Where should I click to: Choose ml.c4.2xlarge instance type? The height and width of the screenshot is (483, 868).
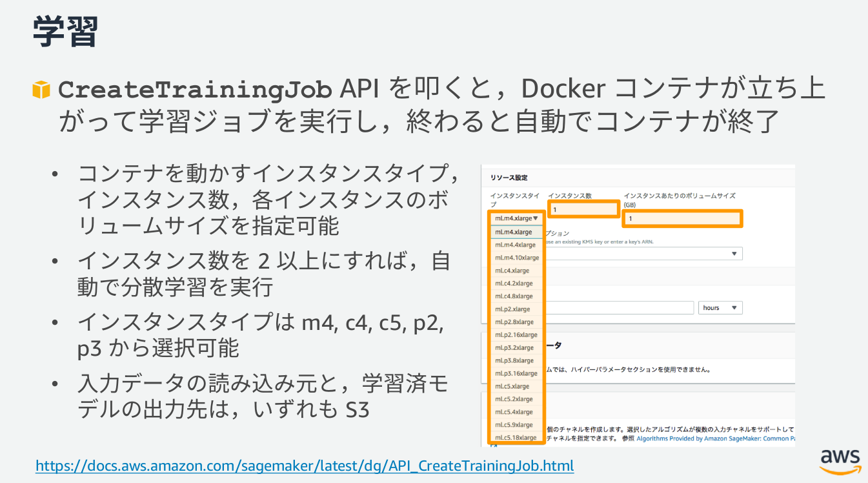tap(516, 283)
